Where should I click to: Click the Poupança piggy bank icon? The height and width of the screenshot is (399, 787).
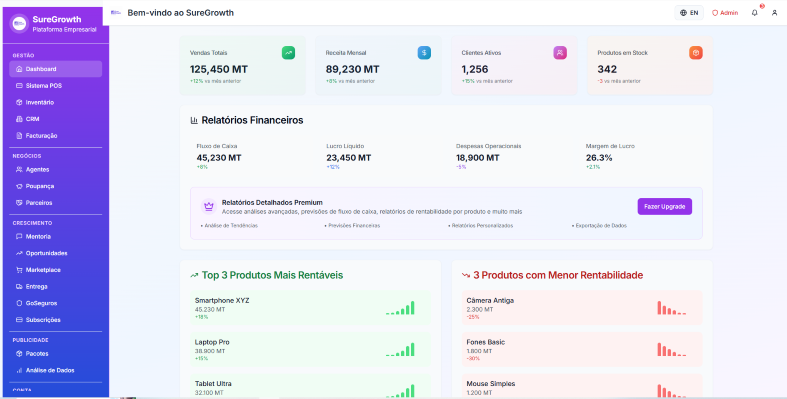[19, 186]
